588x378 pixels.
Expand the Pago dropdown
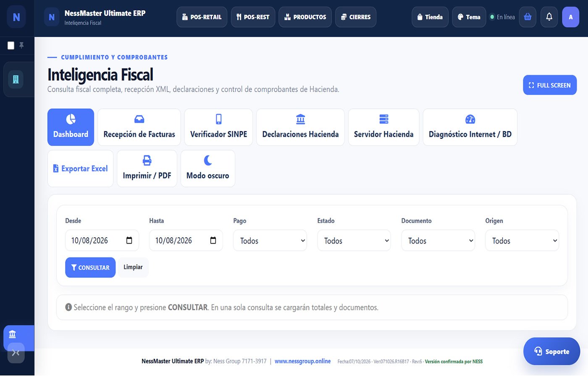270,241
